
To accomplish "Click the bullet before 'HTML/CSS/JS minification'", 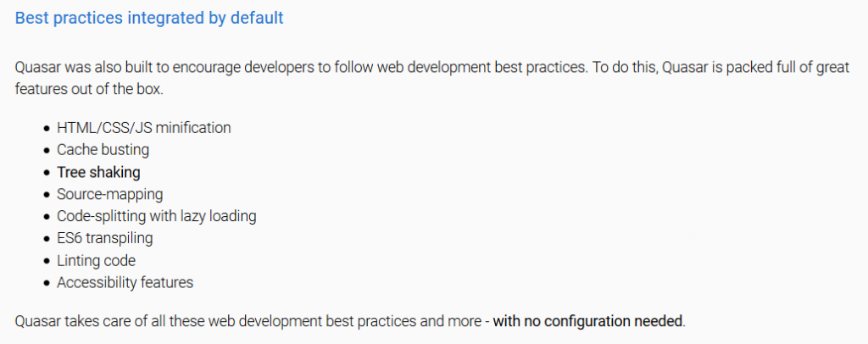I will (x=47, y=128).
